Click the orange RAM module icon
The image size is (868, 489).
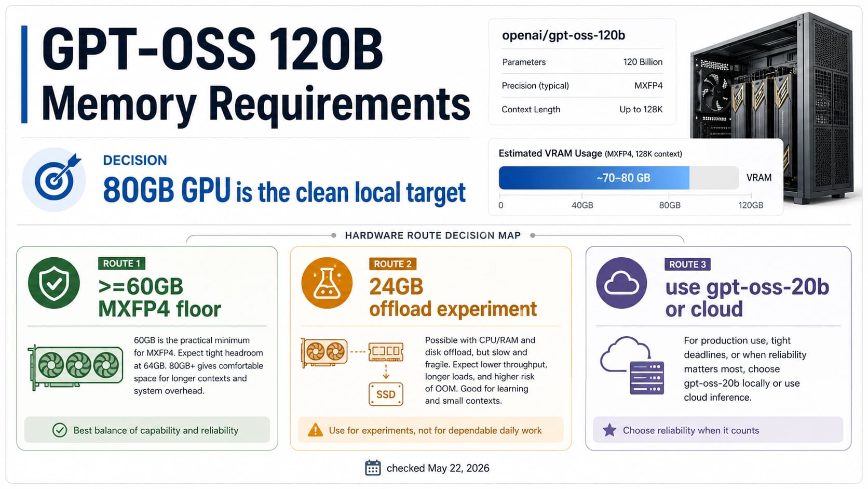click(386, 352)
